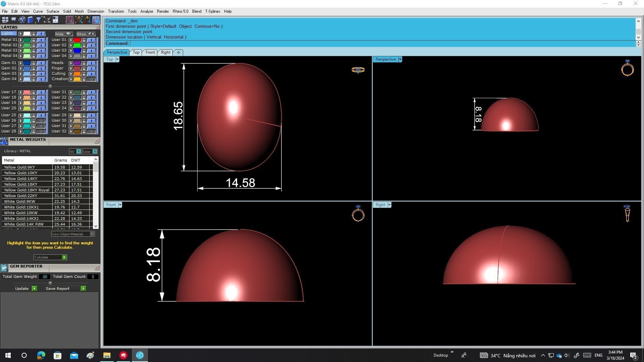Click the document properties page icon
This screenshot has height=362, width=644.
pyautogui.click(x=55, y=20)
